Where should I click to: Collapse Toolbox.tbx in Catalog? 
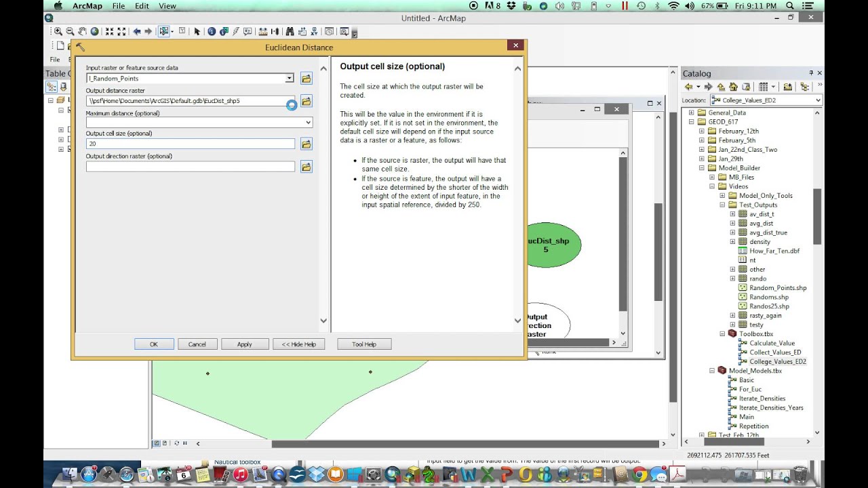(722, 333)
